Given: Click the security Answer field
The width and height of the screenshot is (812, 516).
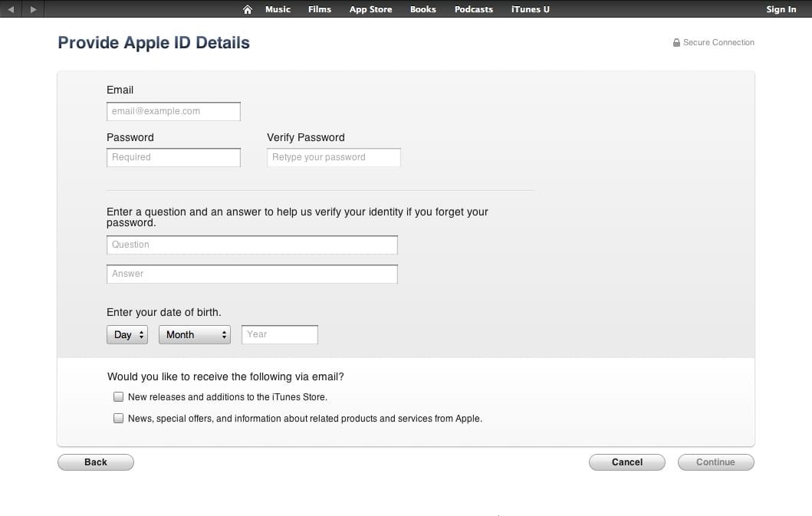Looking at the screenshot, I should coord(252,274).
